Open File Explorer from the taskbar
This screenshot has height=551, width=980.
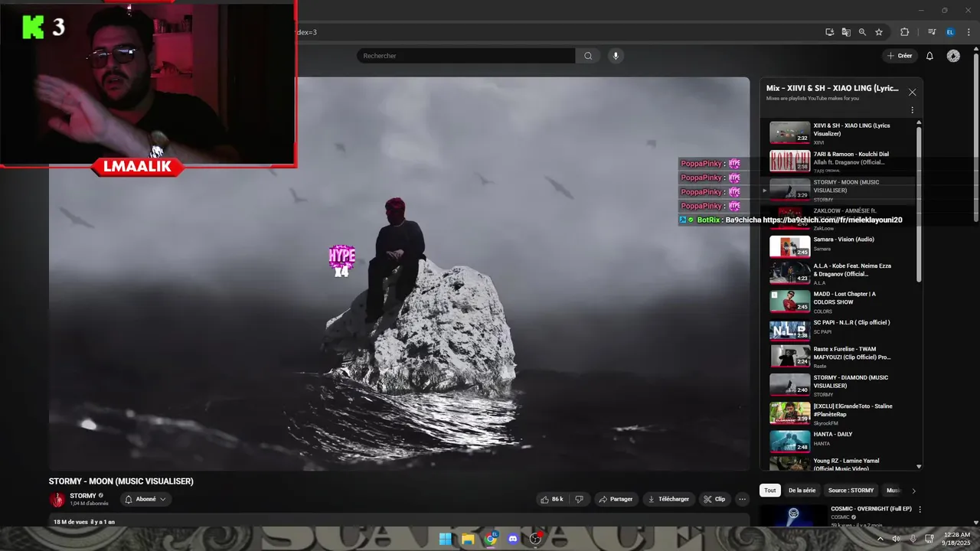[468, 539]
